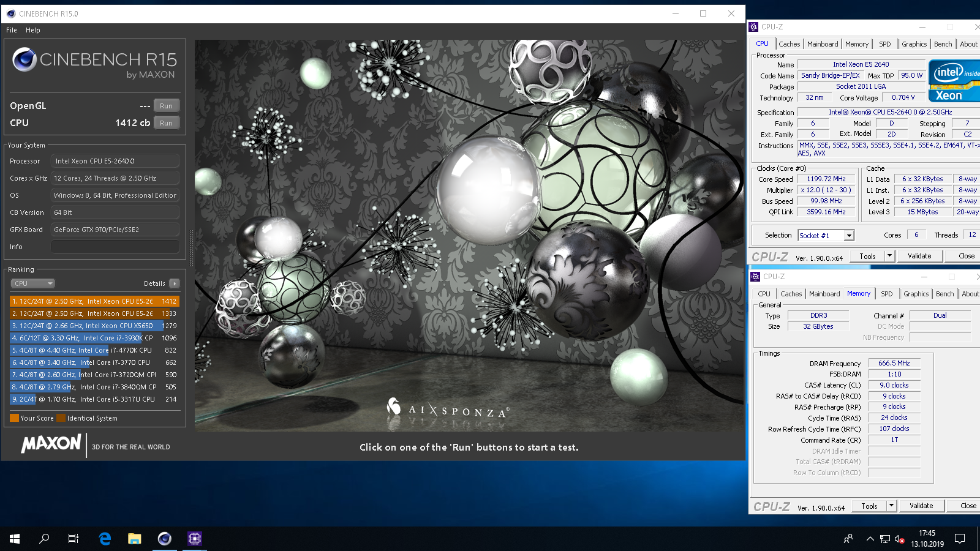Click CPU-Z title bar icon of lower window
Viewport: 980px width, 551px height.
tap(755, 277)
